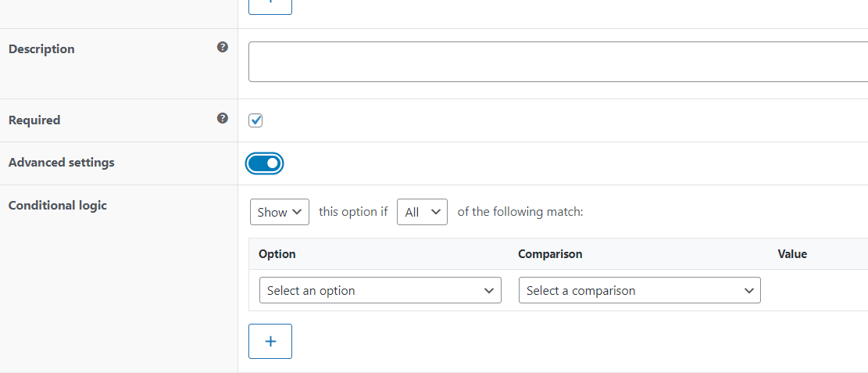The height and width of the screenshot is (373, 868).
Task: Click the Required field label
Action: [34, 120]
